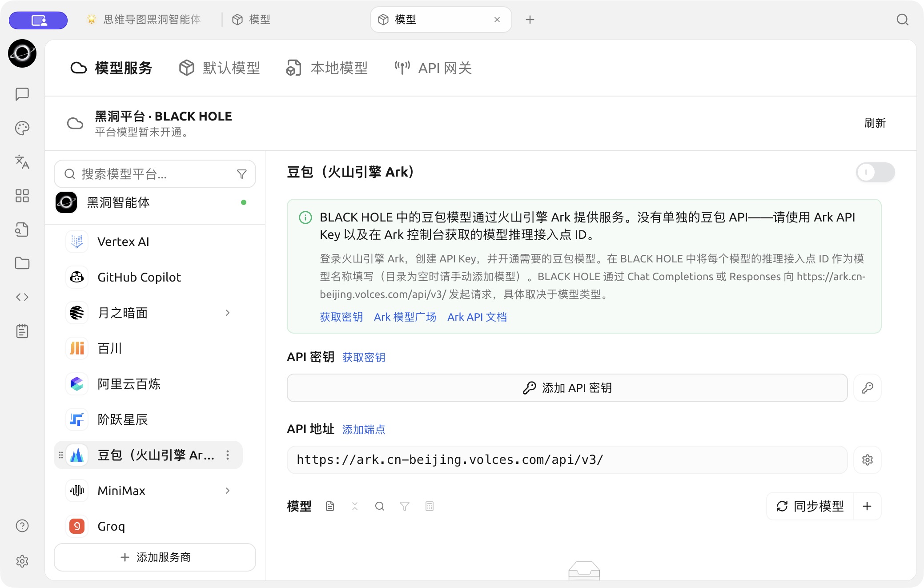Expand the MiniMax provider chevron
This screenshot has width=924, height=588.
point(228,491)
